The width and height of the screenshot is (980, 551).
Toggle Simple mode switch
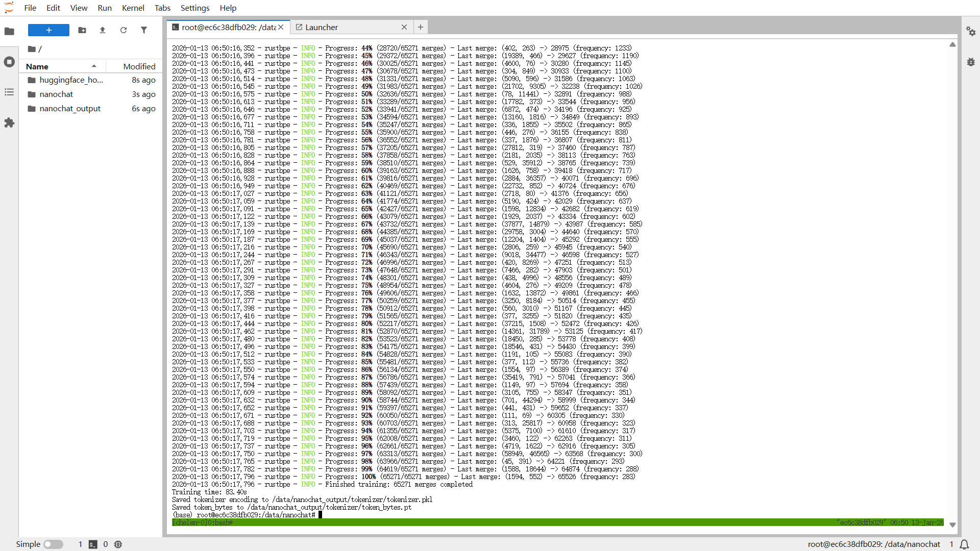[53, 544]
